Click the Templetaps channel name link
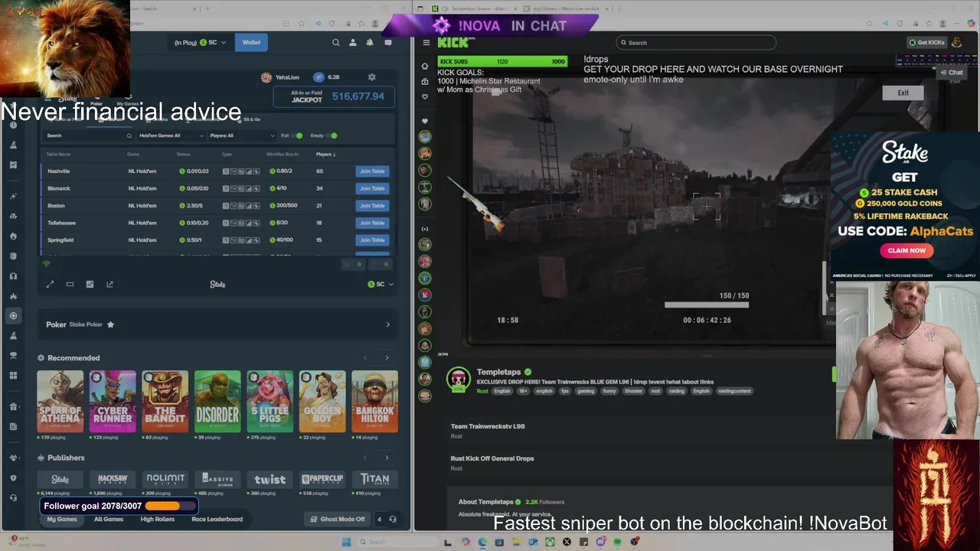The image size is (980, 551). point(499,372)
